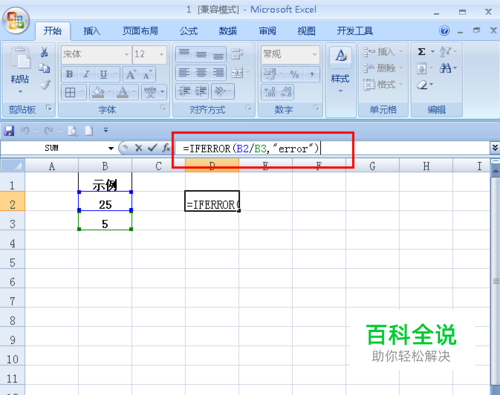This screenshot has width=500, height=395.
Task: Align text right
Action: pyautogui.click(x=218, y=72)
